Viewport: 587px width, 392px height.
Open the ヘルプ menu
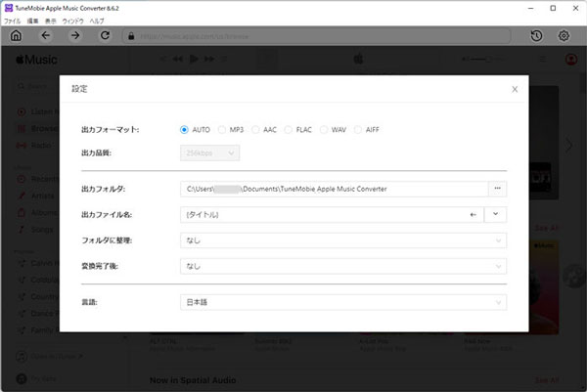97,21
